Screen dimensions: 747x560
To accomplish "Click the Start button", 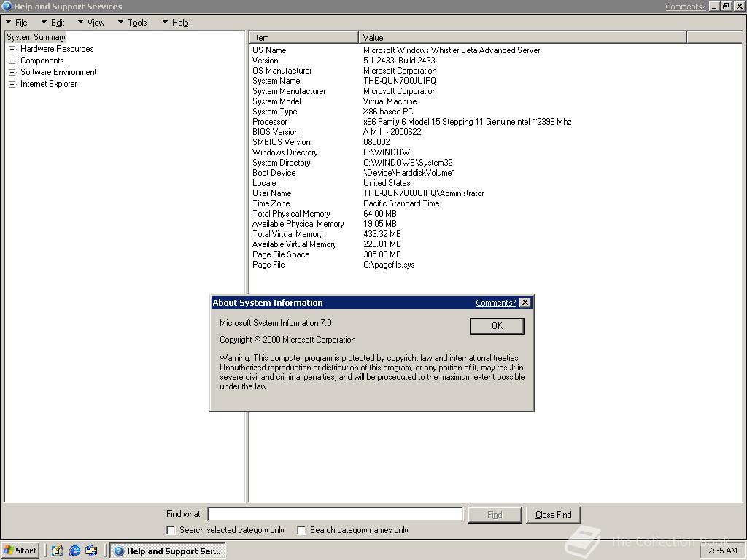I will point(20,551).
